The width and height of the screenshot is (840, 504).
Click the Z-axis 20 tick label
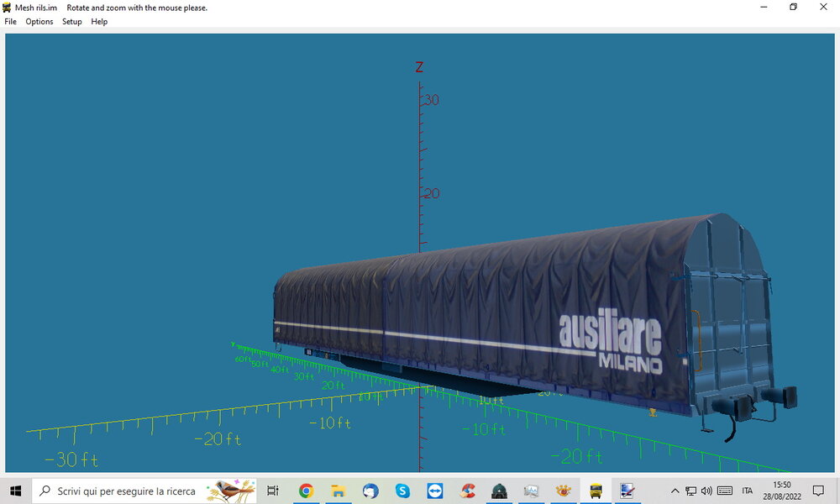[x=431, y=193]
